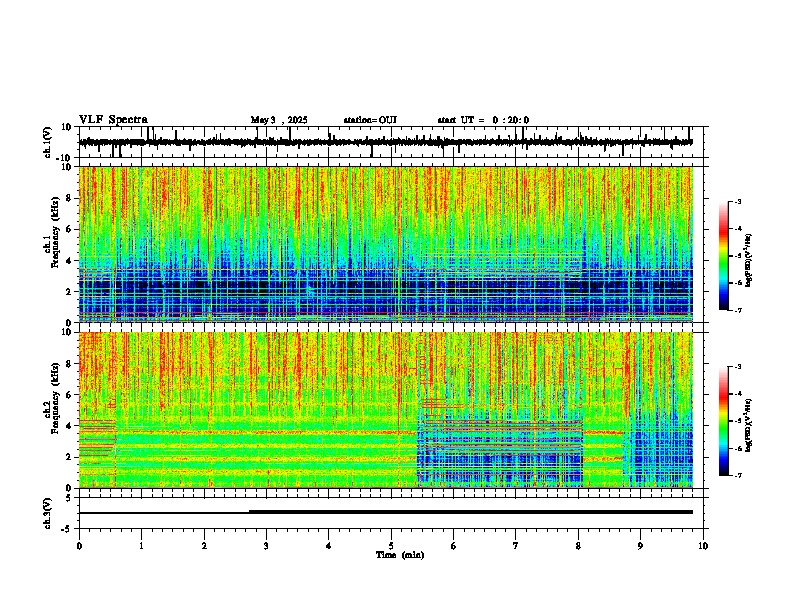Click tick label "8" on the Time axis

(x=578, y=546)
